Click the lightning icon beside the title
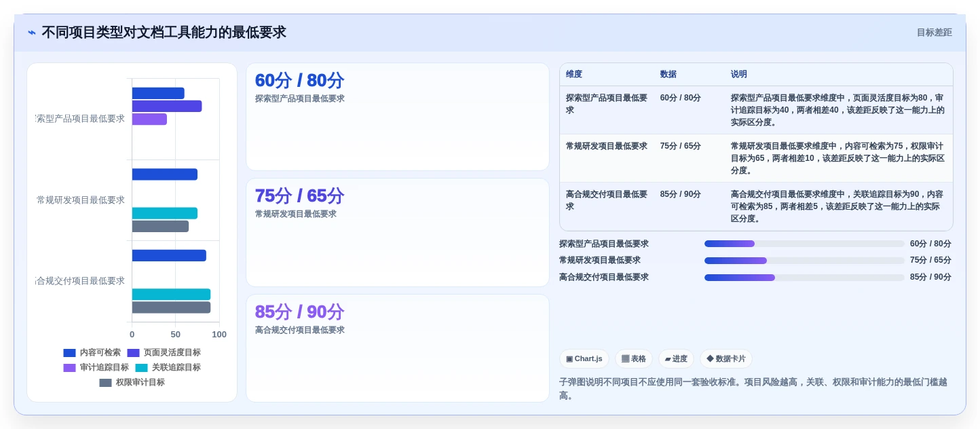 pos(32,33)
